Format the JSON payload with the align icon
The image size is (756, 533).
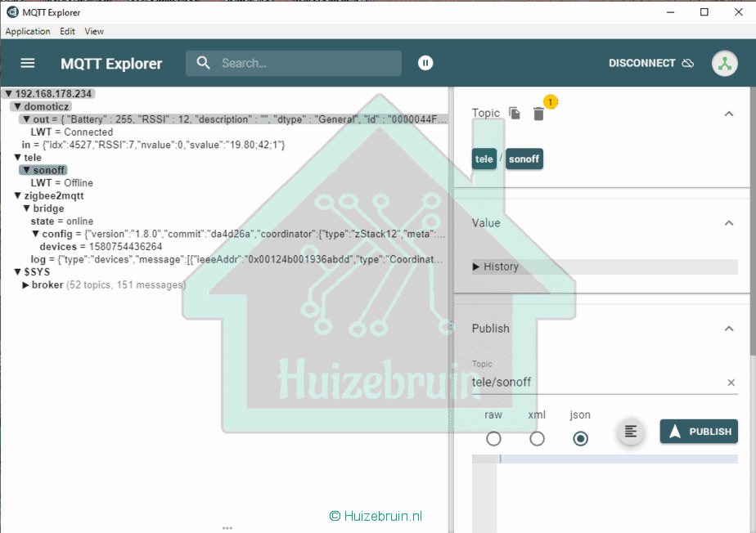tap(630, 432)
